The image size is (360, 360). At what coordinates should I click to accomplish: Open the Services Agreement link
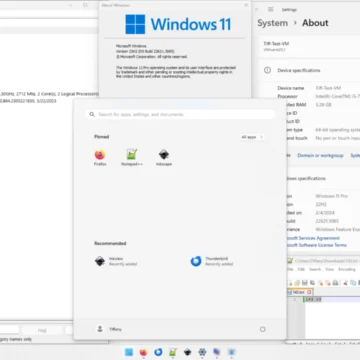(x=313, y=238)
